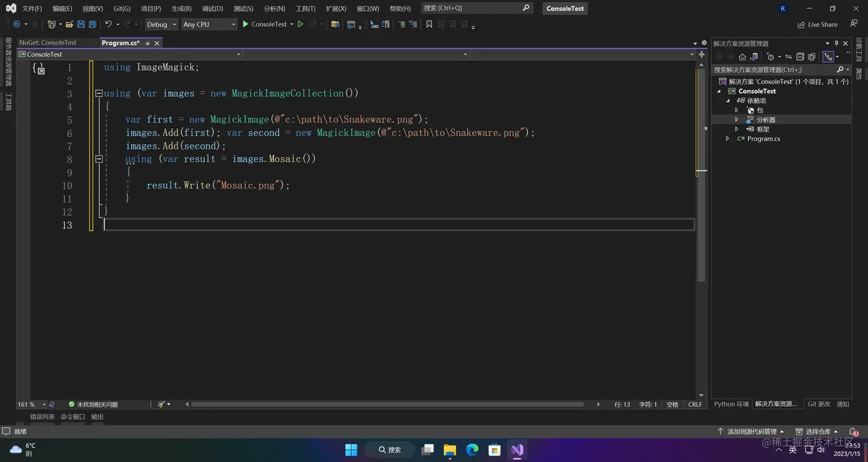Collapse the using block at line 3
Image resolution: width=868 pixels, height=462 pixels.
pyautogui.click(x=99, y=93)
